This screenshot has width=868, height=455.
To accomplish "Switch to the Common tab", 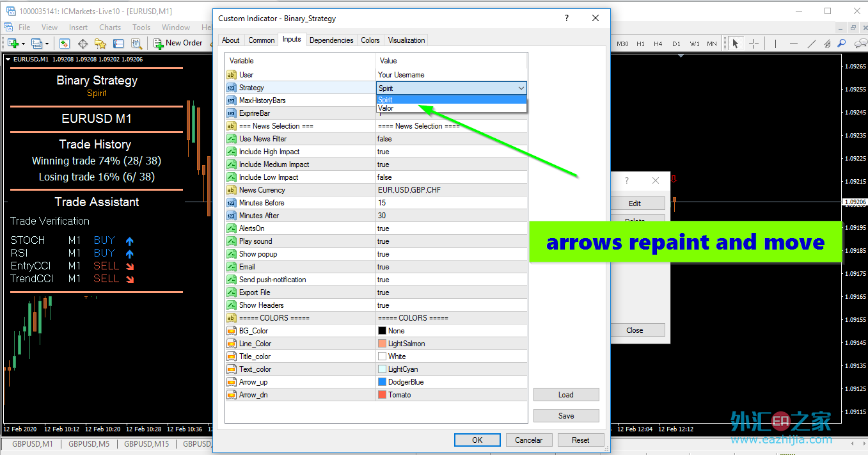I will (x=262, y=40).
